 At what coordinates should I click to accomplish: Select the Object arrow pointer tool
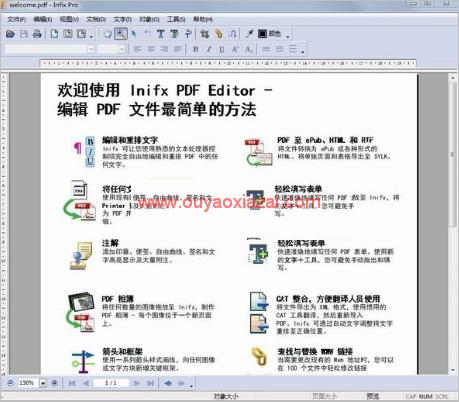click(x=134, y=34)
